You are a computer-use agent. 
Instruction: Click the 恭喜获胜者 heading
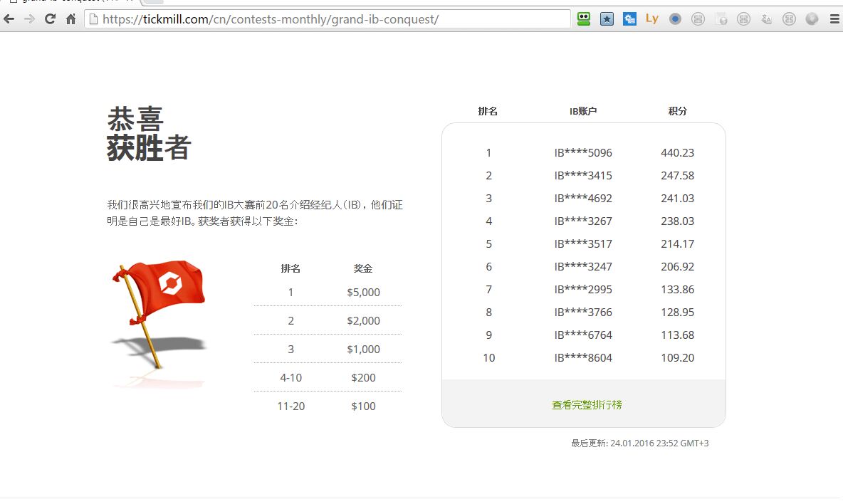point(149,134)
